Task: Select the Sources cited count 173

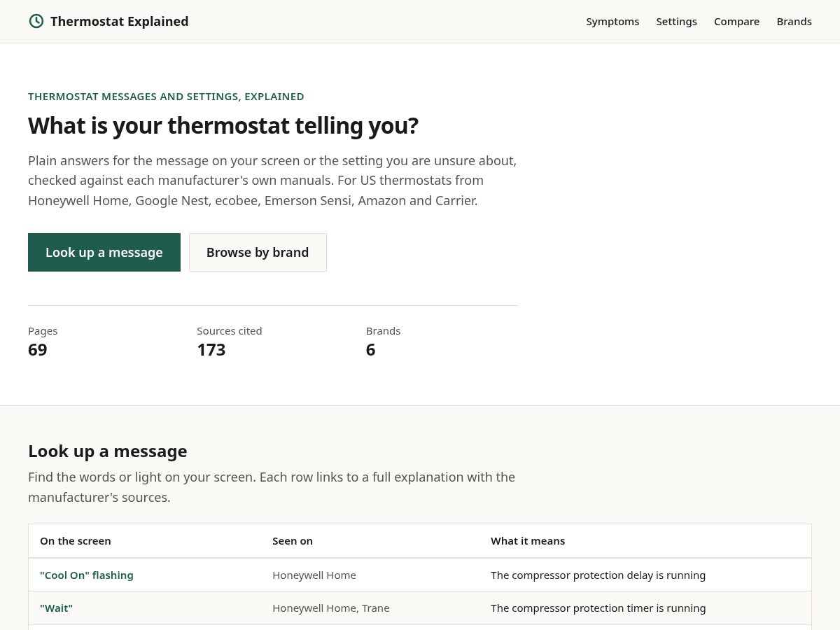Action: [x=211, y=349]
